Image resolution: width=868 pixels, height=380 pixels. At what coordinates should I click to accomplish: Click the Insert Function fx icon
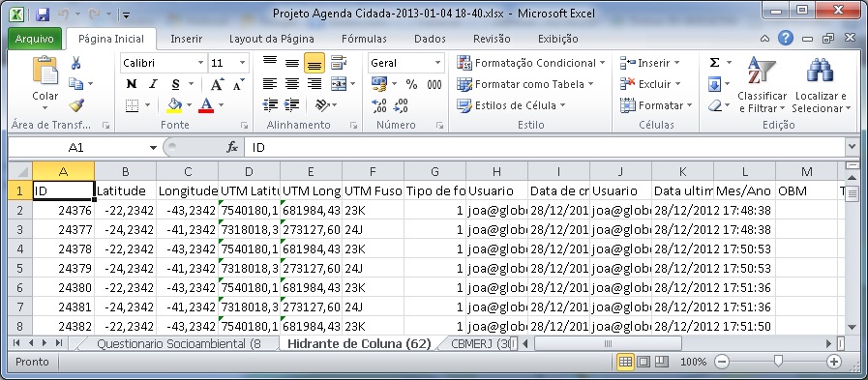click(x=232, y=148)
